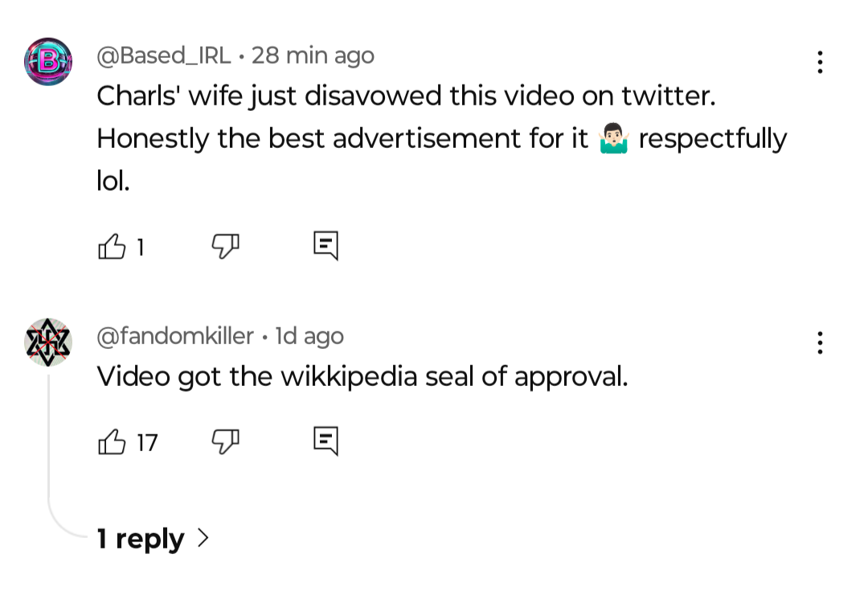Like the @Based_IRL comment
The image size is (868, 591).
112,246
